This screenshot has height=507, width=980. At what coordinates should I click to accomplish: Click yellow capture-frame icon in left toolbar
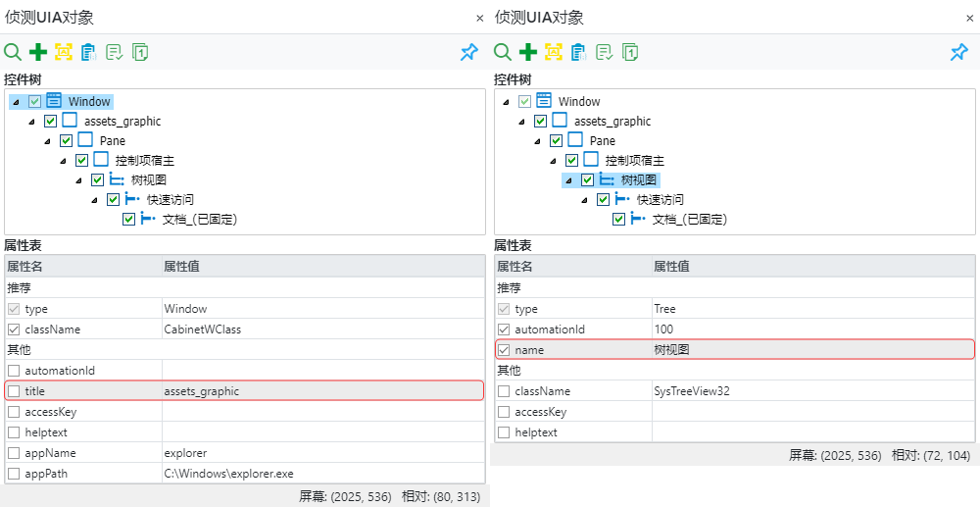click(64, 52)
